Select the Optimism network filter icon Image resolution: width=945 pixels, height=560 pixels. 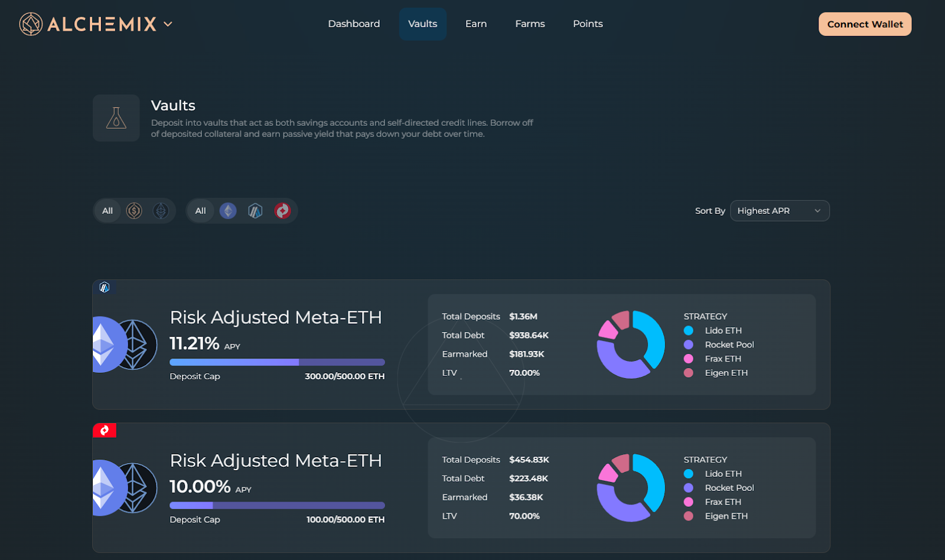282,211
